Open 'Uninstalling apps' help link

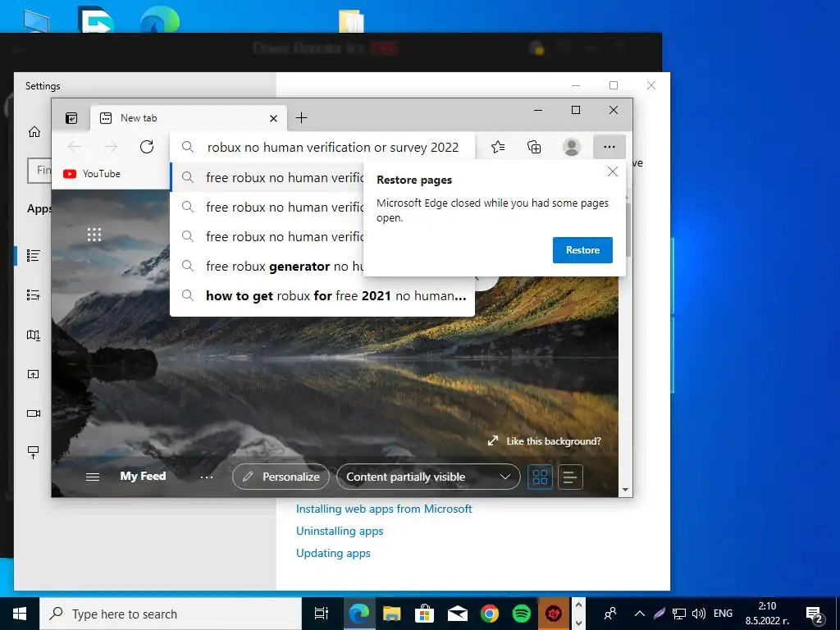point(340,531)
